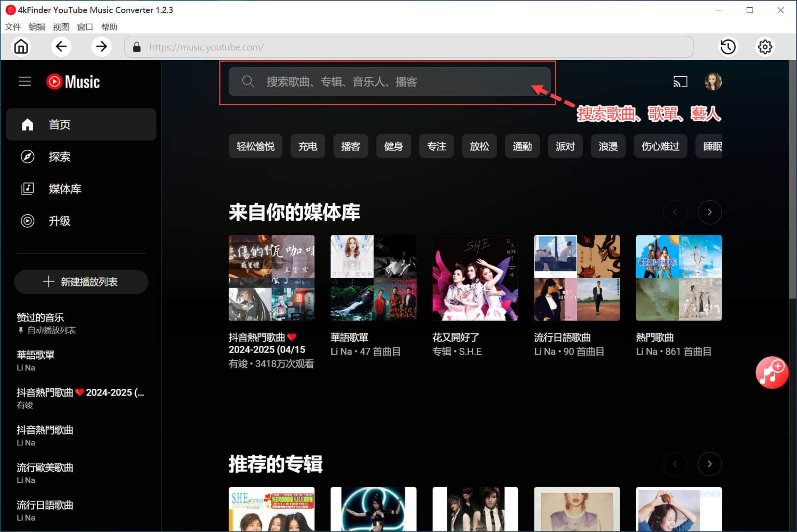Expand next items in 来自你的媒体库 carousel

click(x=709, y=212)
